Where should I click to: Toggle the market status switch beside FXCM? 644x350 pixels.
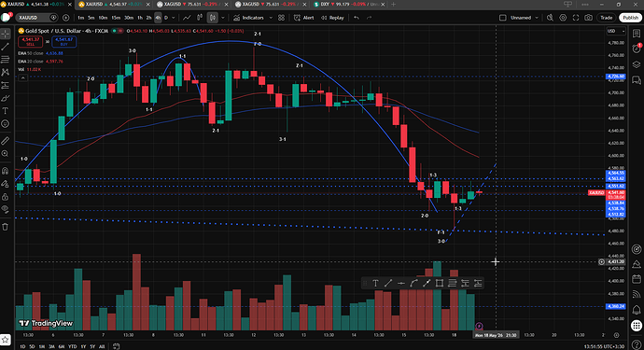coord(117,31)
